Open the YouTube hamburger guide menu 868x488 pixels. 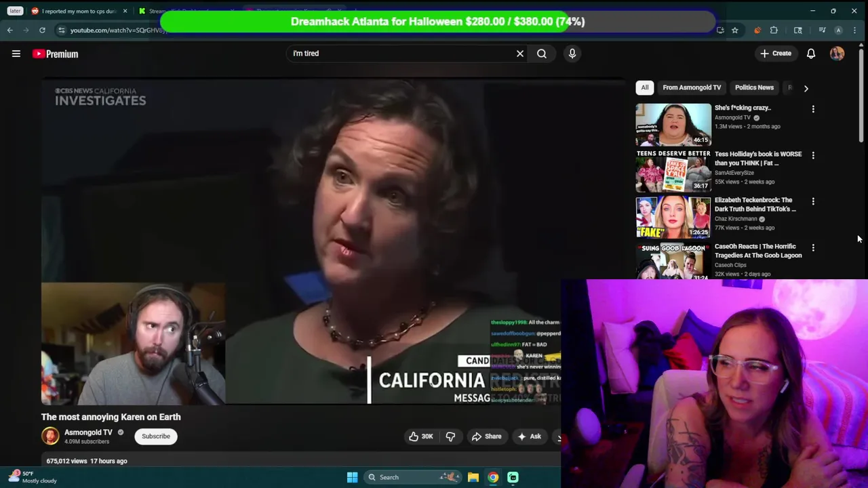(16, 54)
